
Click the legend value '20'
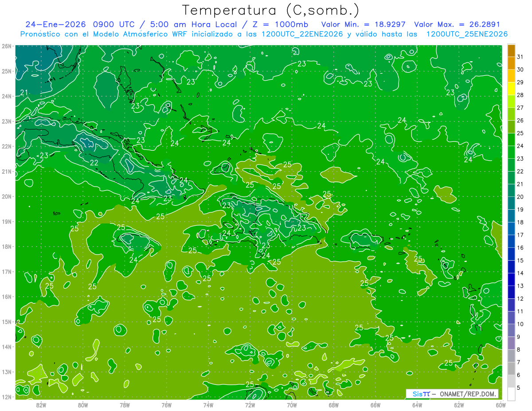tap(520, 197)
